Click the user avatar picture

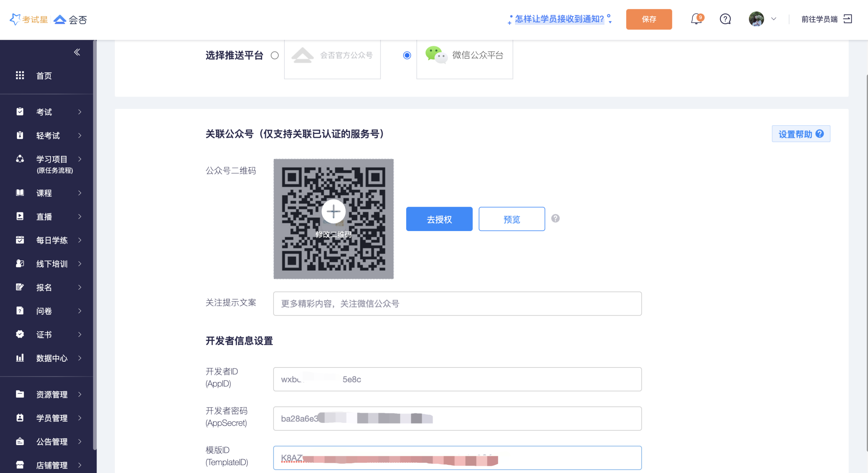point(756,19)
